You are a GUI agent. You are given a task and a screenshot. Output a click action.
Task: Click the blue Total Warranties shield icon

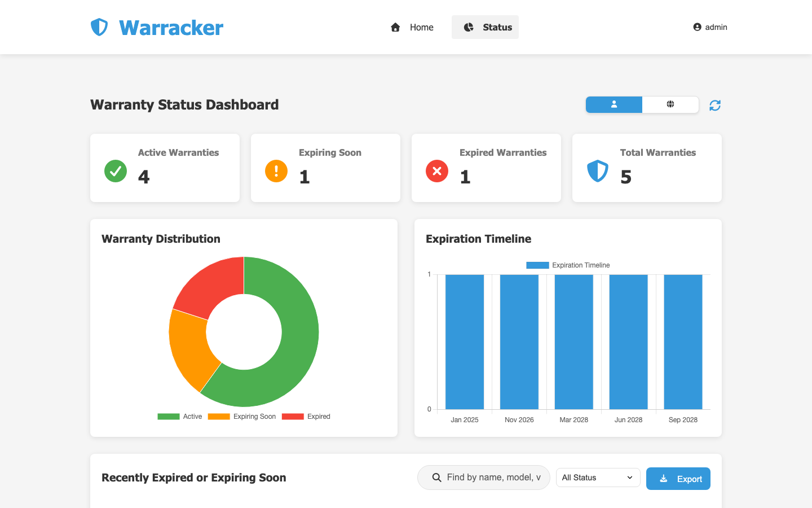(598, 171)
